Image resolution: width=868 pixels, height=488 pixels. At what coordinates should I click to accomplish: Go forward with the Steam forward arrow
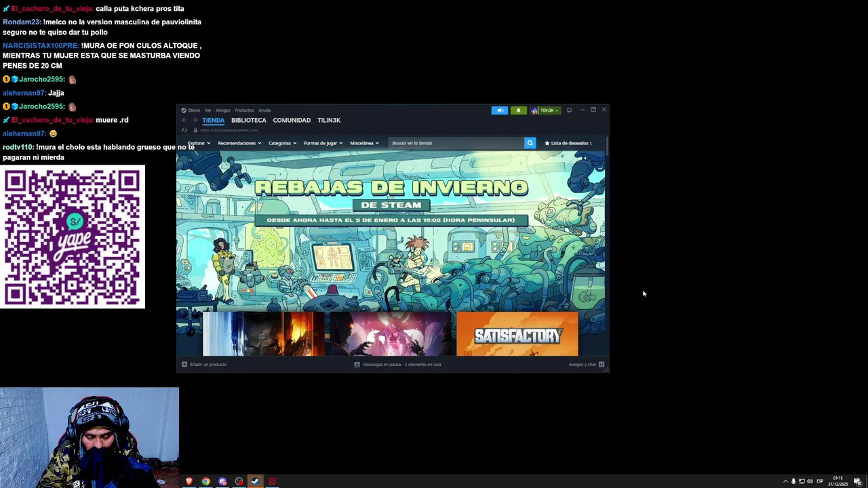(x=195, y=120)
